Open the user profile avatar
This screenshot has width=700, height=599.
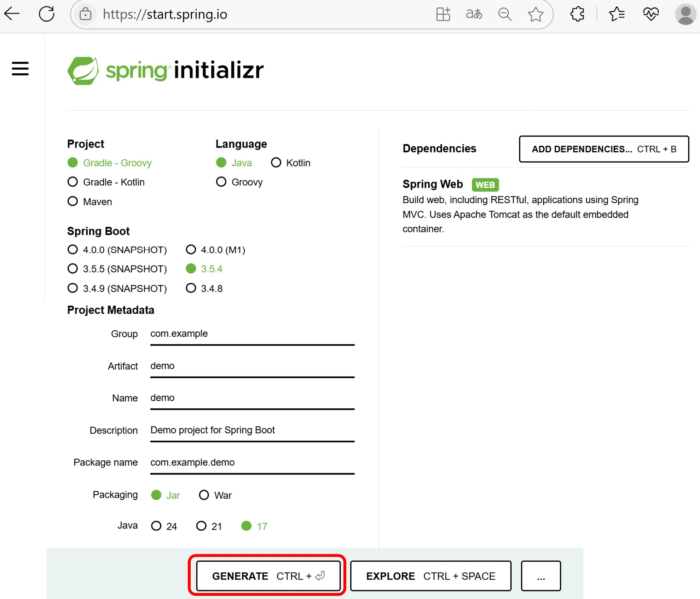tap(686, 14)
